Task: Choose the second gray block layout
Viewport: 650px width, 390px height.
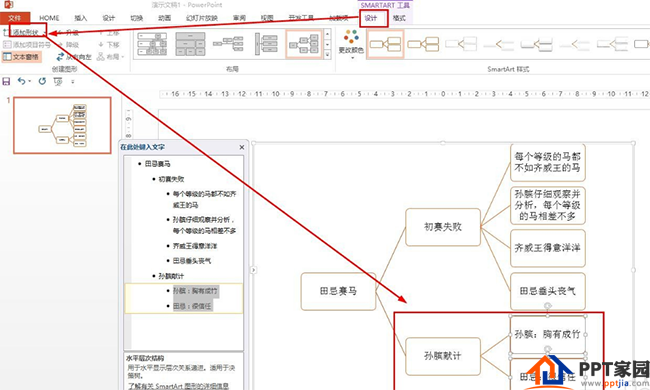Action: [x=190, y=44]
